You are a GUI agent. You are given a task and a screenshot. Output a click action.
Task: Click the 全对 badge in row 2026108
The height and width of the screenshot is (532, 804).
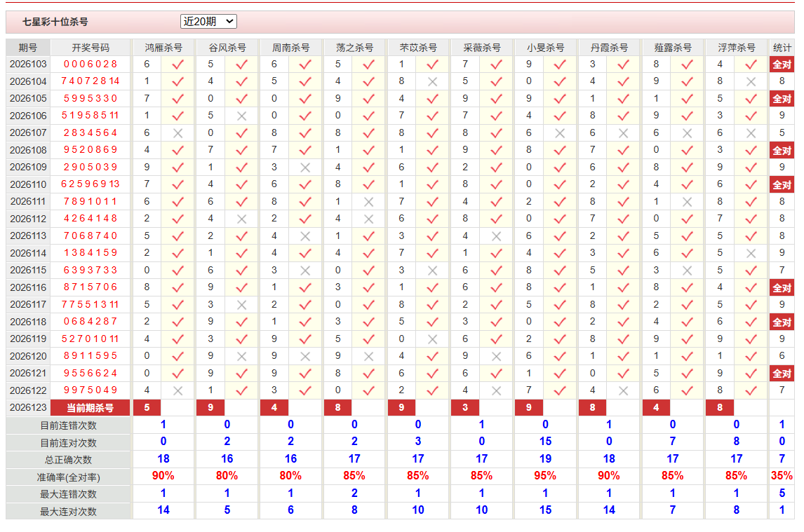[782, 151]
